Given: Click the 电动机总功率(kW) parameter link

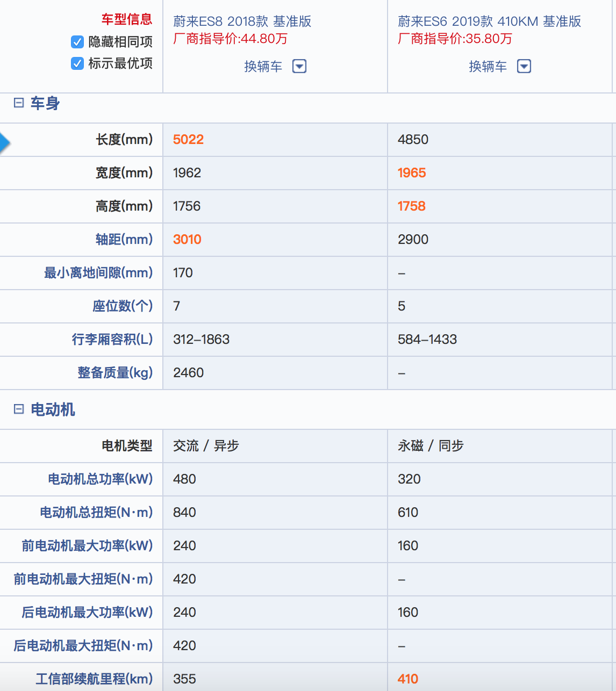Looking at the screenshot, I should point(101,479).
